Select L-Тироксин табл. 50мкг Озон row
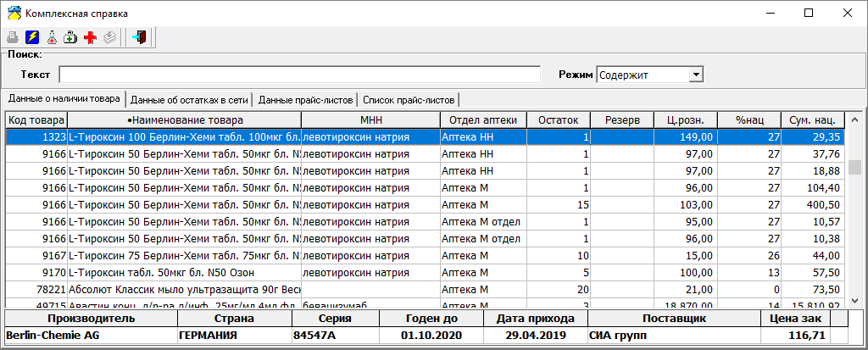Viewport: 868px width, 350px height. [426, 273]
